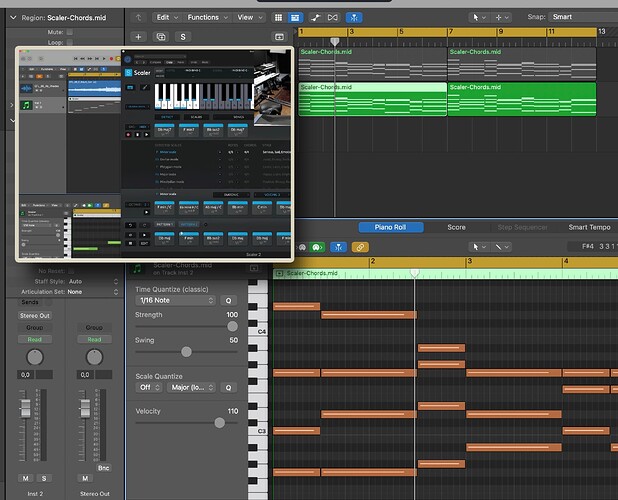Click the Stereo Out volume fader handle

(85, 408)
